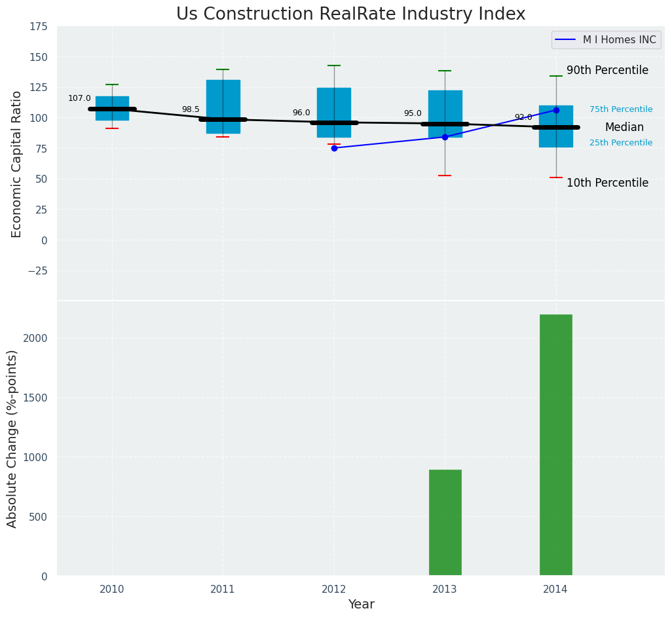Click the red 10th percentile cap for 2013
The width and height of the screenshot is (672, 617).
(x=445, y=176)
